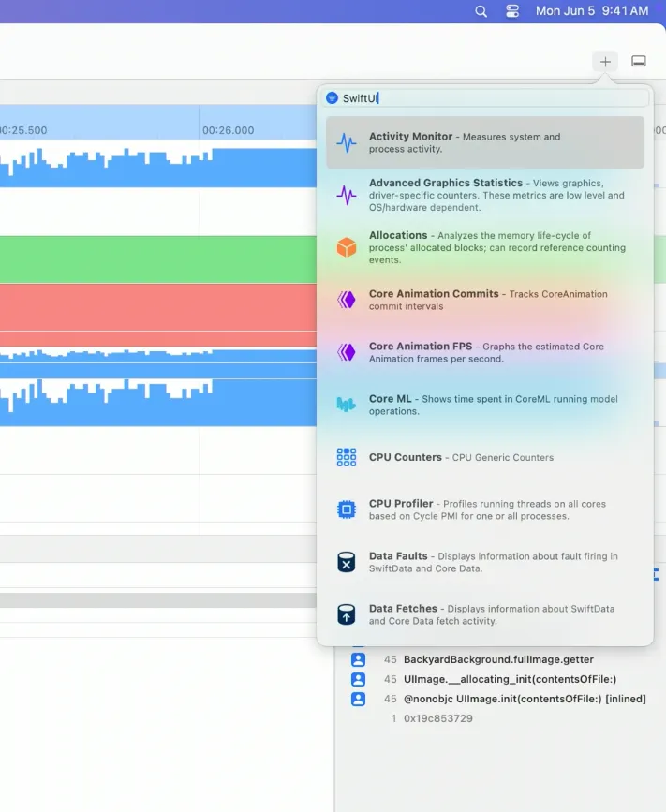Click the Core Animation FPS diamond icon
This screenshot has width=666, height=812.
point(347,352)
